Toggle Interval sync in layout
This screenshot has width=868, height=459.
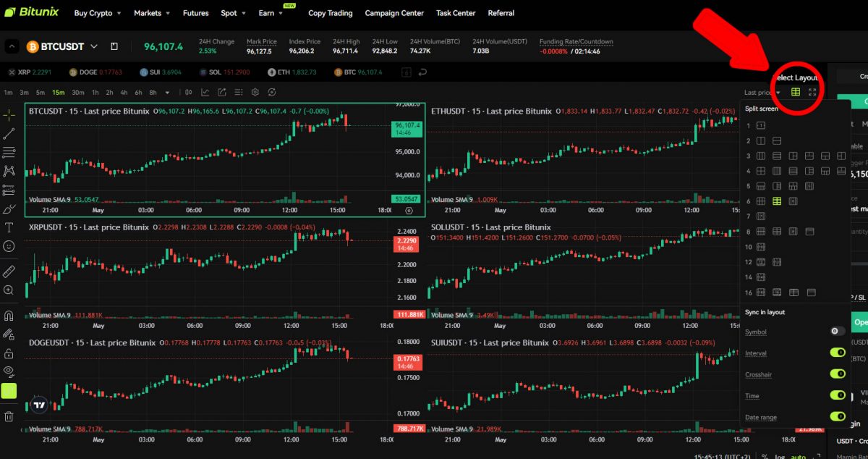click(838, 353)
